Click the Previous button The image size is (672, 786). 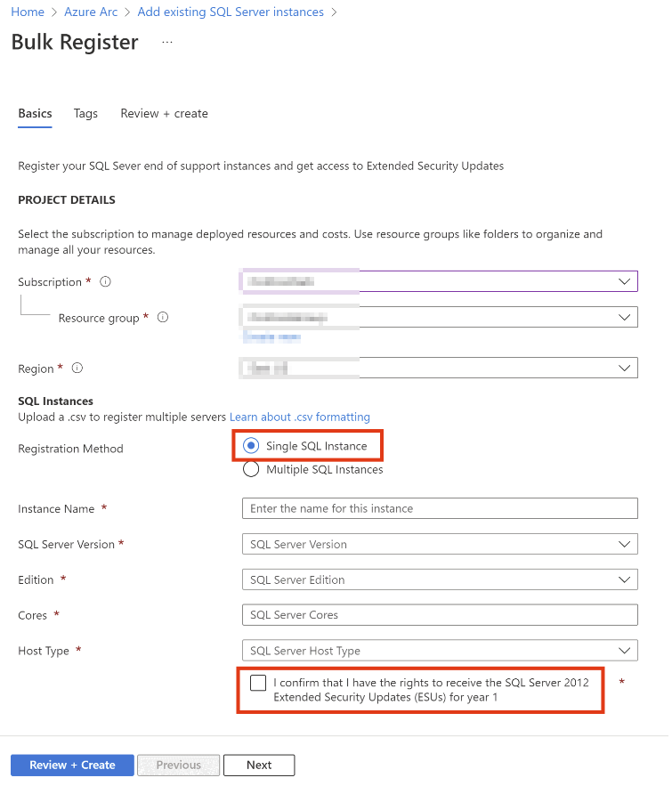pyautogui.click(x=180, y=767)
